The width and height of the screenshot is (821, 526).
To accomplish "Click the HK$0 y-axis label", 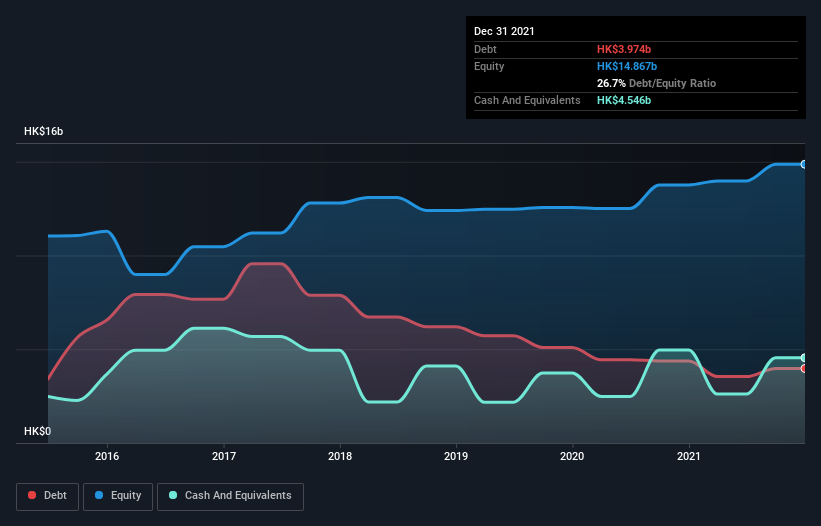I will coord(37,431).
